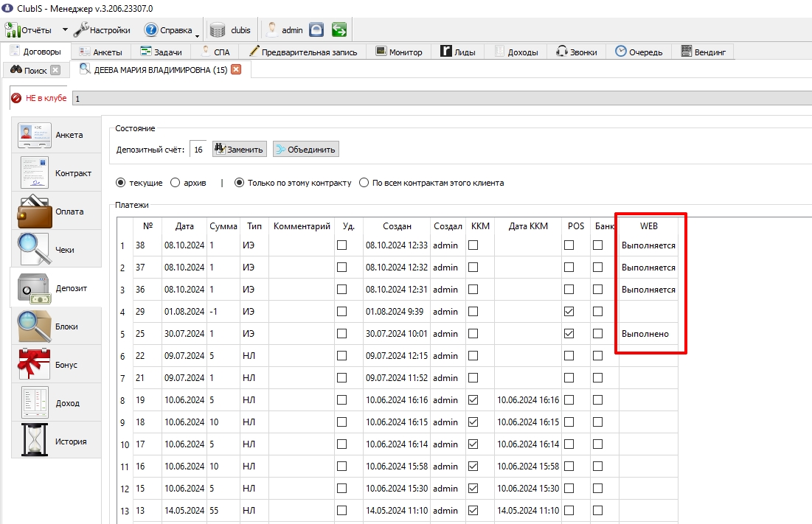The image size is (812, 524).
Task: Open the Отчёты reports icon
Action: point(13,30)
